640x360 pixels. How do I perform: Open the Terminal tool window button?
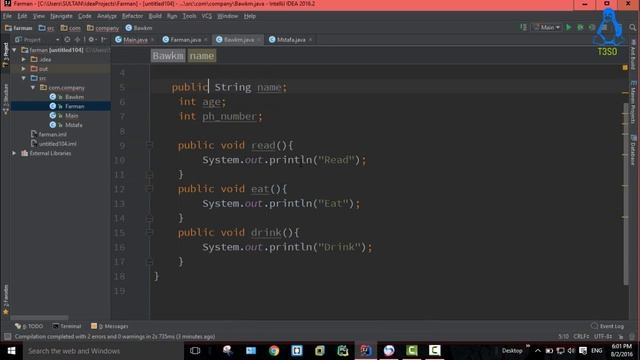tap(67, 326)
